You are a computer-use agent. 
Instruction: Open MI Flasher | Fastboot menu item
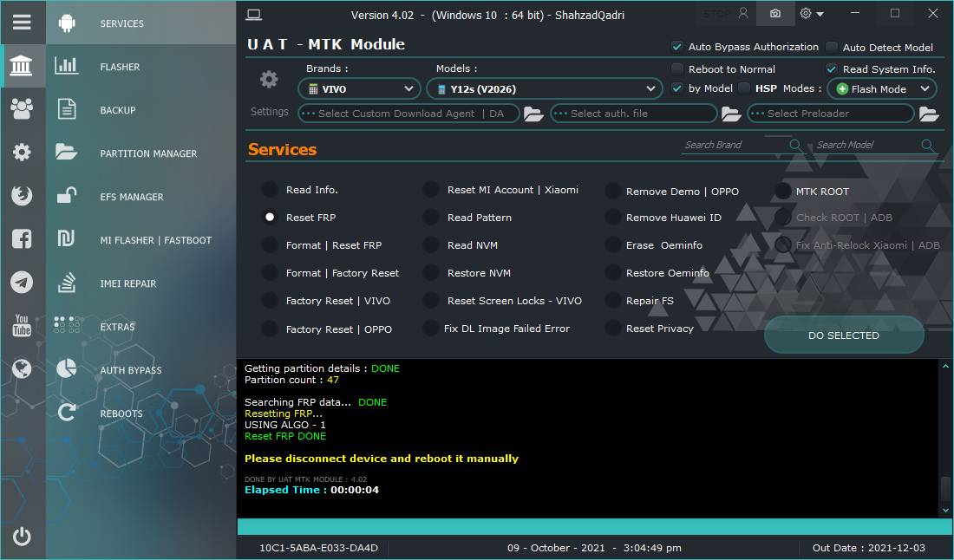pos(140,240)
